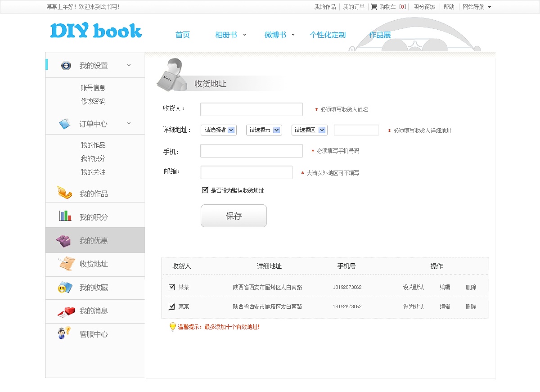
Task: Collapse the 我的设置 section chevron
Action: [129, 65]
